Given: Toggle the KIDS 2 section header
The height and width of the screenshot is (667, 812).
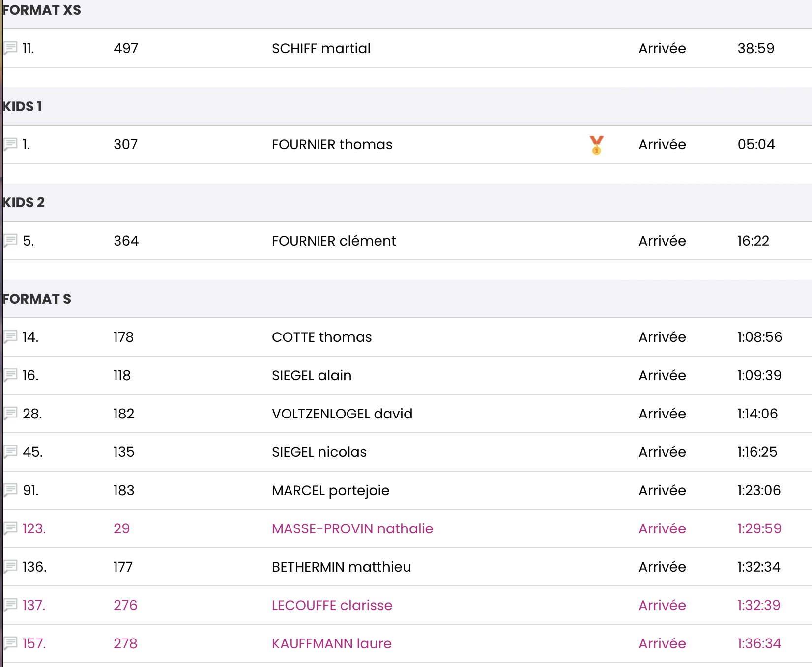Looking at the screenshot, I should coord(24,202).
